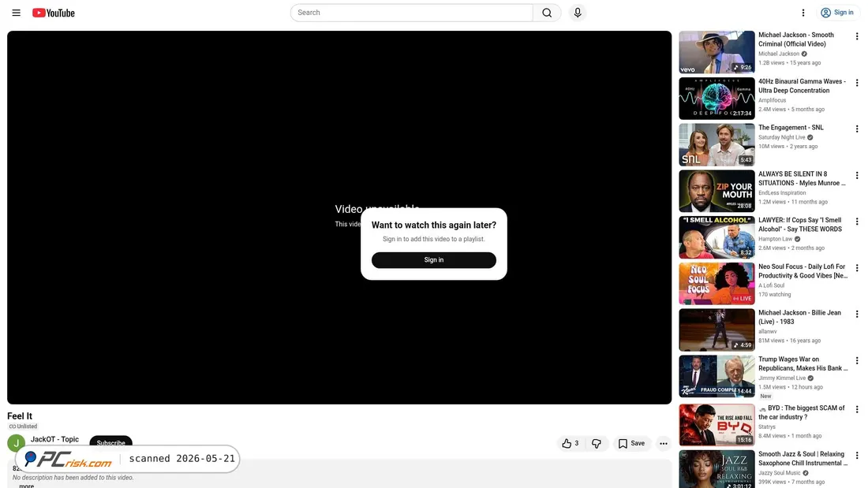Open options menu for Billie Jean video

coord(856,315)
